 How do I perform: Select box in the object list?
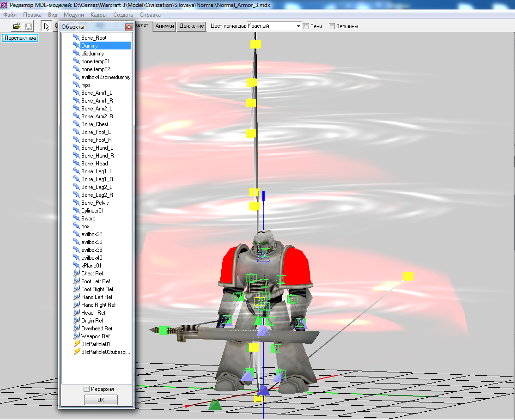pos(85,226)
